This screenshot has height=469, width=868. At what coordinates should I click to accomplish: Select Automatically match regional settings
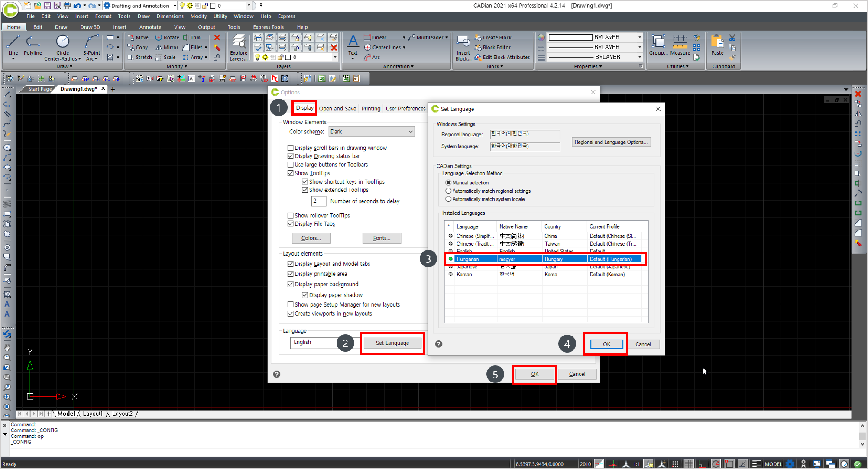tap(449, 191)
